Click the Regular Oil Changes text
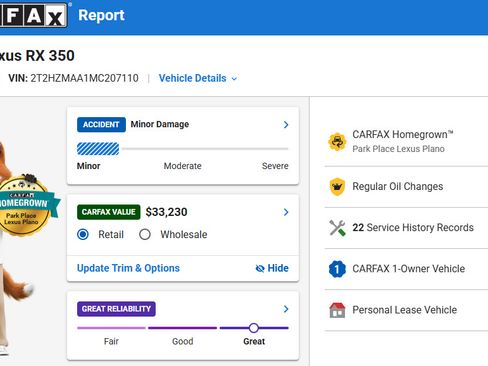488x366 pixels. [x=398, y=187]
